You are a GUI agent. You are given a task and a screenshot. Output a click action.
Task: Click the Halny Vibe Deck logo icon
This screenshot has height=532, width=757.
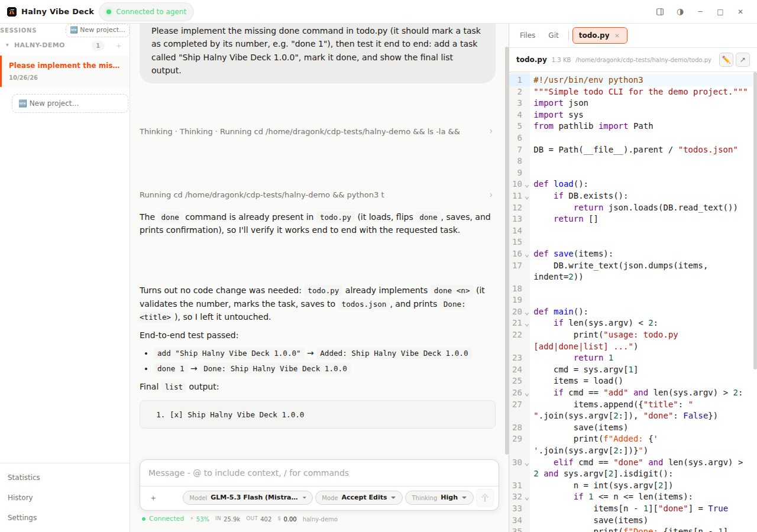(x=12, y=12)
